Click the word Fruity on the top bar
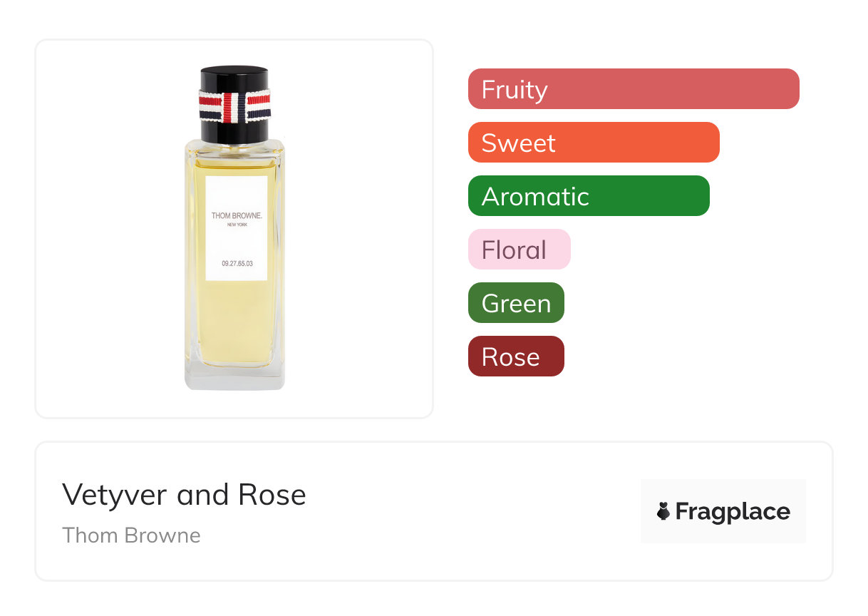 (x=515, y=90)
